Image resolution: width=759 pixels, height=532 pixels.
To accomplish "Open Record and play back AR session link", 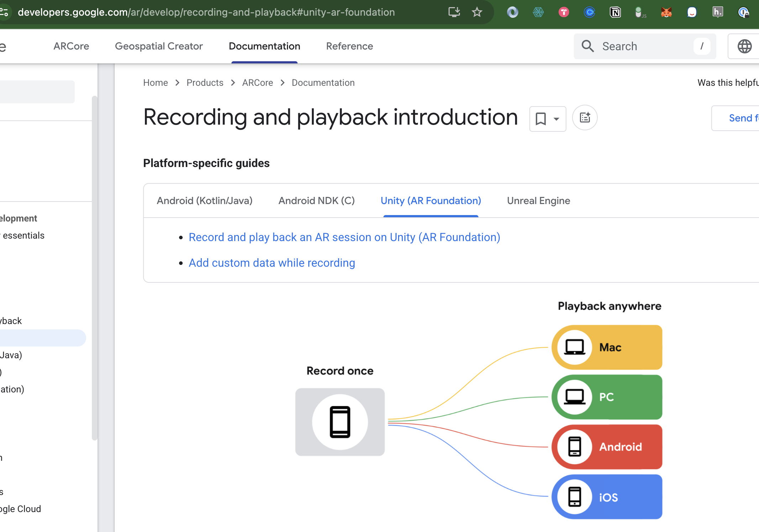I will (344, 237).
